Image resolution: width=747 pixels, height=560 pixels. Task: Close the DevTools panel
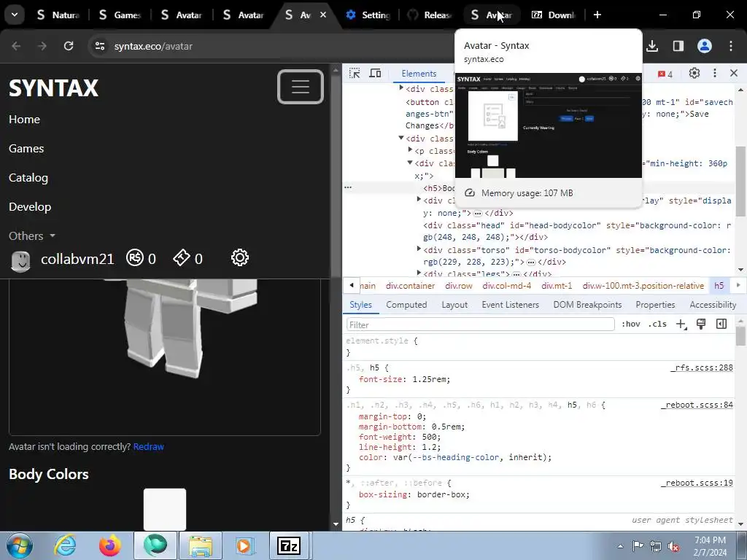(x=734, y=74)
